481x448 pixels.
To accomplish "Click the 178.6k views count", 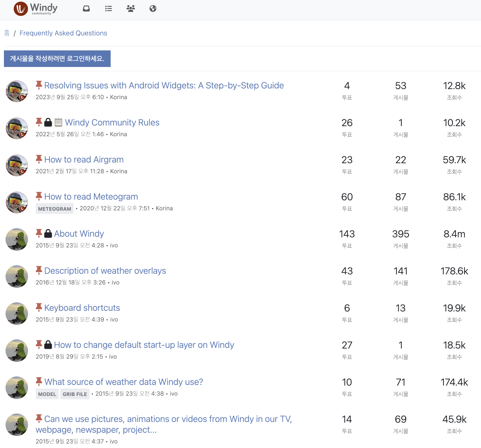I will [454, 271].
